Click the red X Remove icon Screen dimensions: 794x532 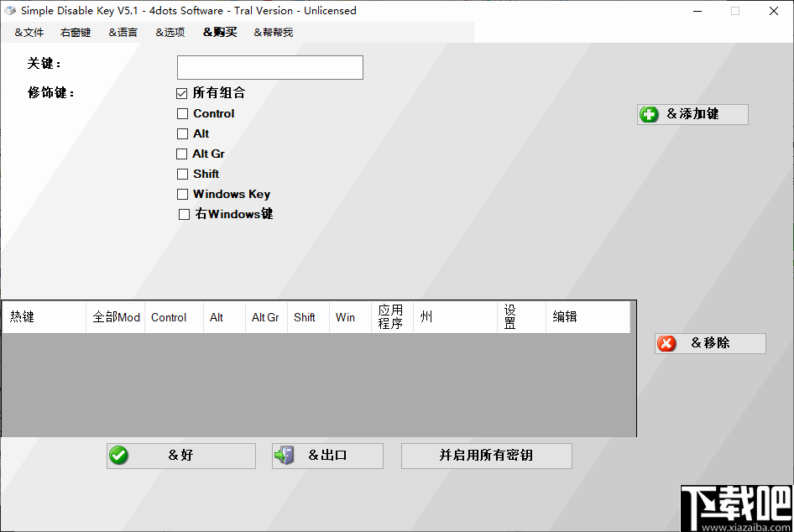(667, 343)
